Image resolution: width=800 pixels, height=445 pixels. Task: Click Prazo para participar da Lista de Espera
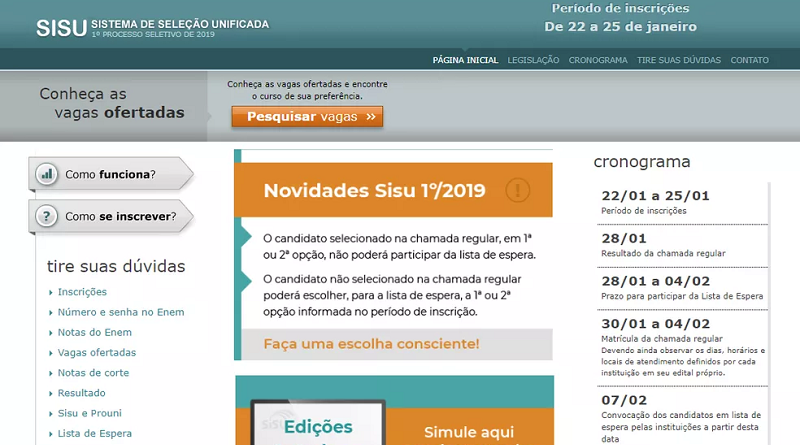[682, 296]
